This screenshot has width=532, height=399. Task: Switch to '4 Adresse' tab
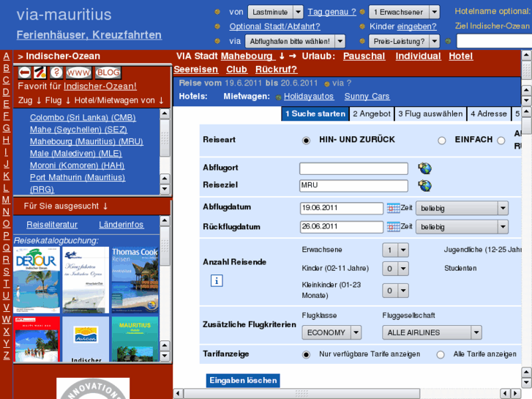coord(489,113)
